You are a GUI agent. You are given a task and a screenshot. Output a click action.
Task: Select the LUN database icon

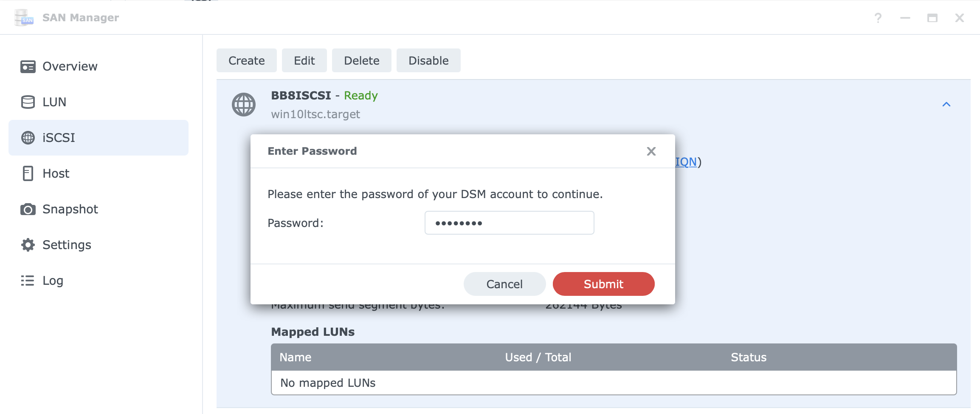click(28, 102)
